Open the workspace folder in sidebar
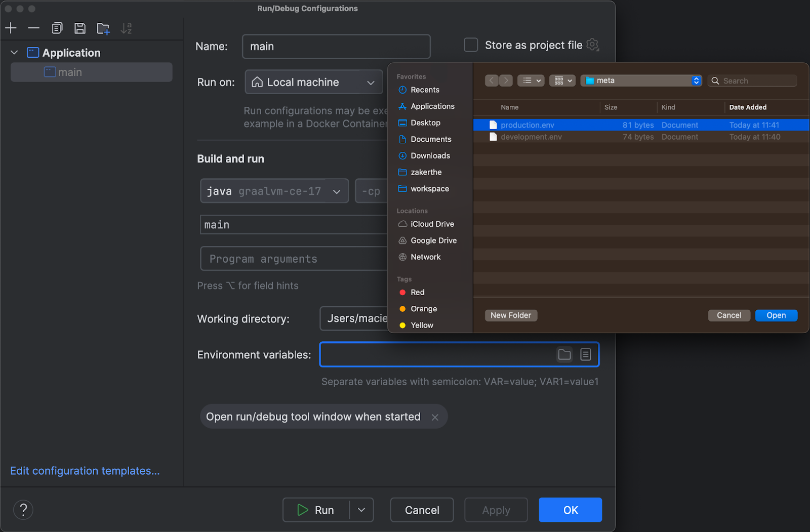This screenshot has height=532, width=810. coord(424,189)
